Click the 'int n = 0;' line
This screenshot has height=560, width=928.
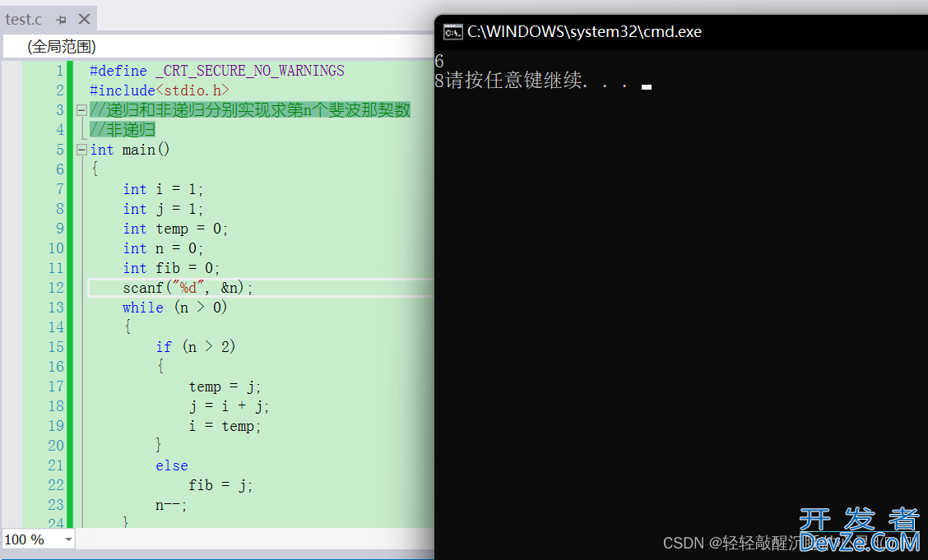click(163, 248)
